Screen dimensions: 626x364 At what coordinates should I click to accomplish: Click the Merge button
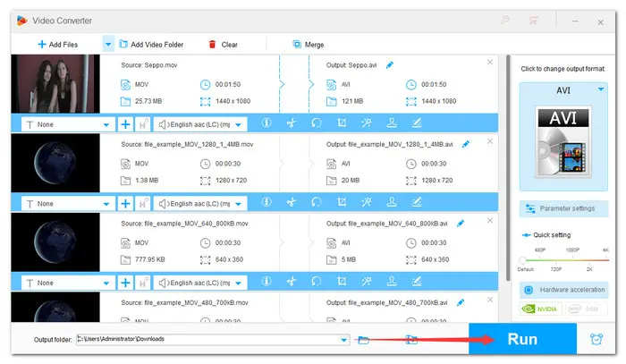(x=309, y=45)
